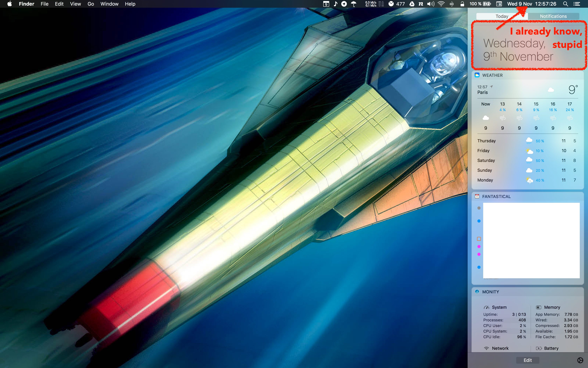Click the music note menu bar icon

point(335,4)
